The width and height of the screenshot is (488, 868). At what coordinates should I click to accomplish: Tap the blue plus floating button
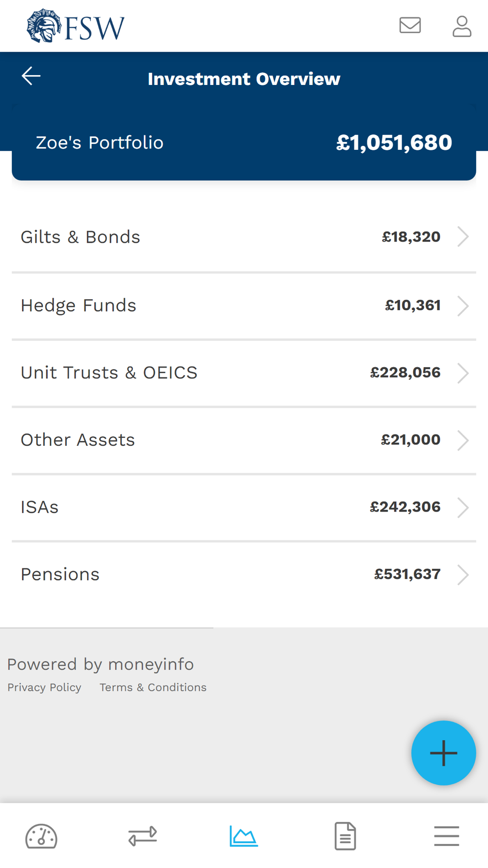[x=444, y=753]
